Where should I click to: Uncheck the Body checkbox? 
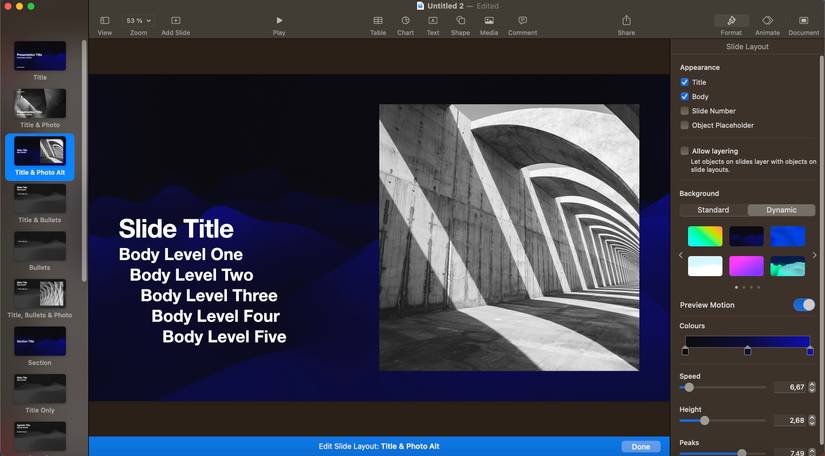685,96
